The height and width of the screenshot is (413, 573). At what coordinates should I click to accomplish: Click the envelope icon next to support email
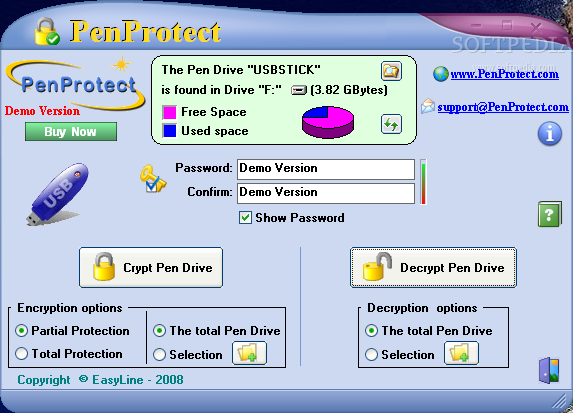[428, 106]
